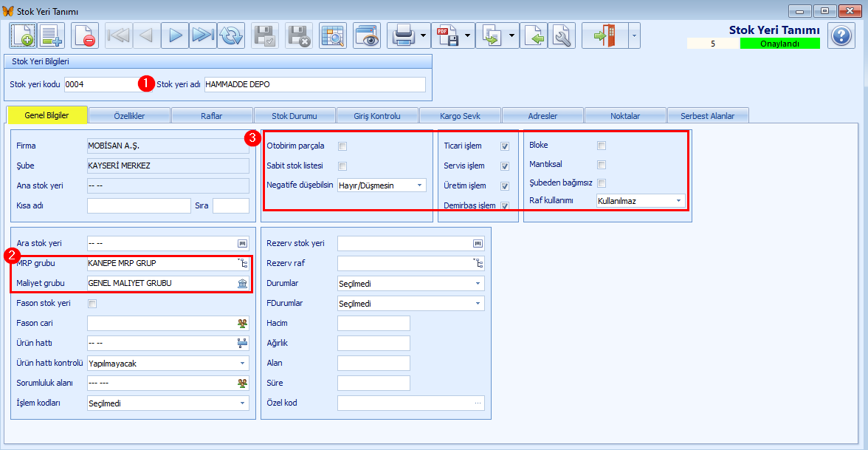Expand Raf kullanımı dropdown
868x450 pixels.
pos(678,201)
